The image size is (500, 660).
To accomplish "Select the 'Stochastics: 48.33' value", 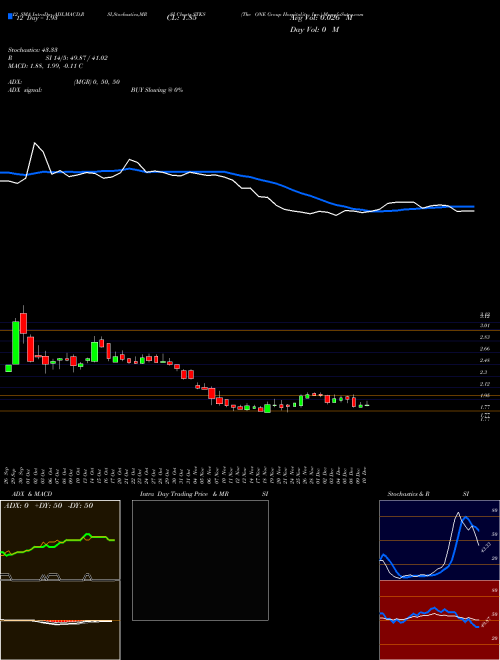I will [x=33, y=50].
